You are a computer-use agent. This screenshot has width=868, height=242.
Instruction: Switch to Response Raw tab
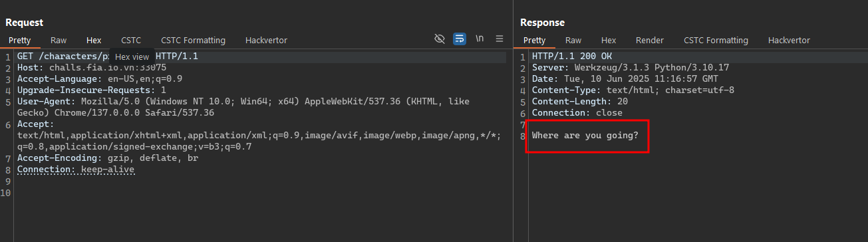(573, 41)
